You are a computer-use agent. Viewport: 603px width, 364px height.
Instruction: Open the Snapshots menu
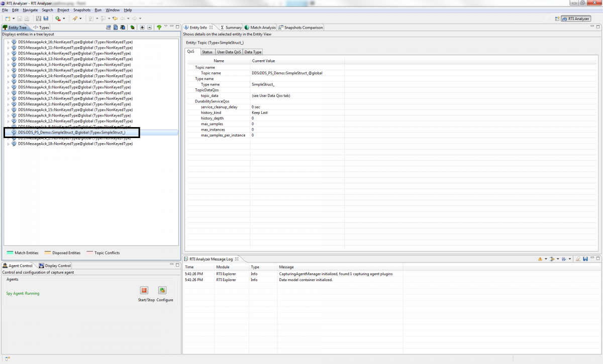click(x=82, y=10)
